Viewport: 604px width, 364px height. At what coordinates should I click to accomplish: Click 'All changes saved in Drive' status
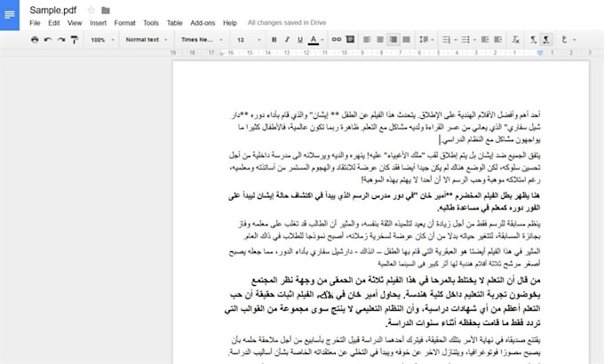(287, 23)
